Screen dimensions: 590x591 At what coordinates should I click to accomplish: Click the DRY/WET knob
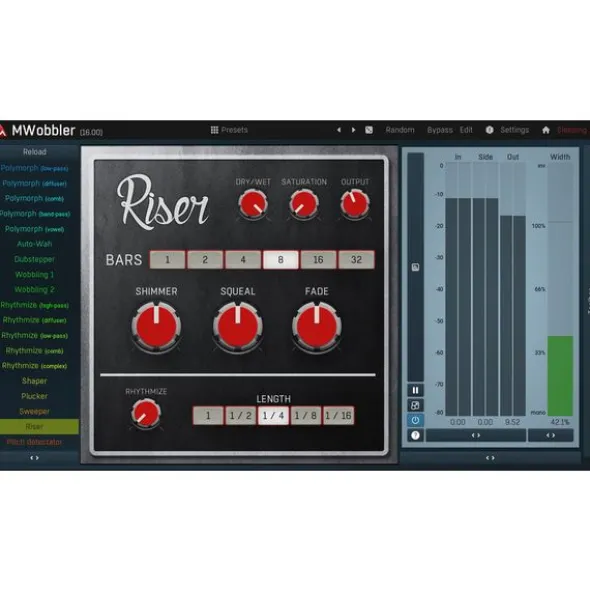pyautogui.click(x=253, y=204)
